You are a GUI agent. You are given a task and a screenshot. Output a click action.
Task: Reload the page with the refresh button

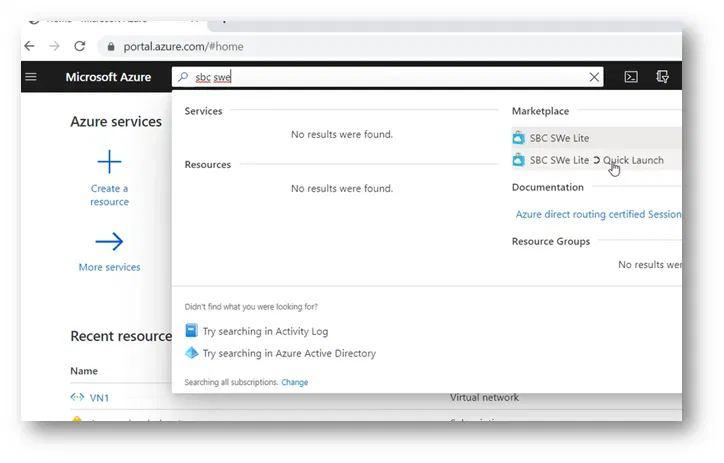(80, 46)
